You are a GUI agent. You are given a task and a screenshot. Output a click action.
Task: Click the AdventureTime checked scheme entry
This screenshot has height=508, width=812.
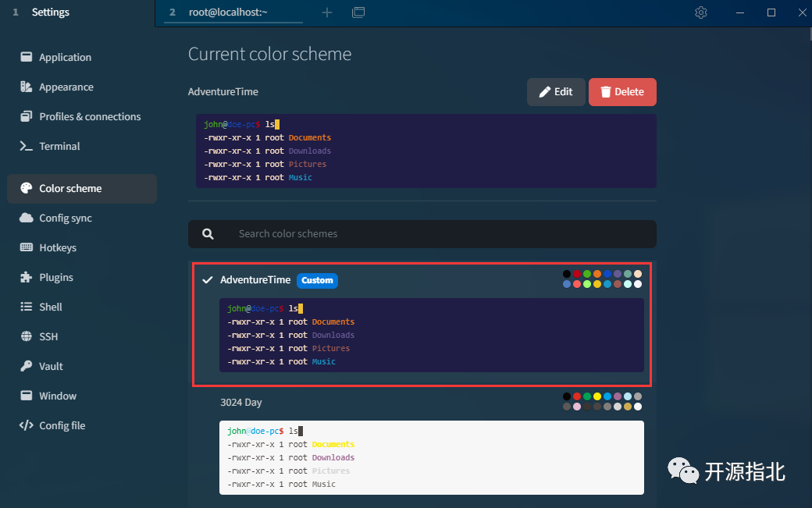point(255,280)
